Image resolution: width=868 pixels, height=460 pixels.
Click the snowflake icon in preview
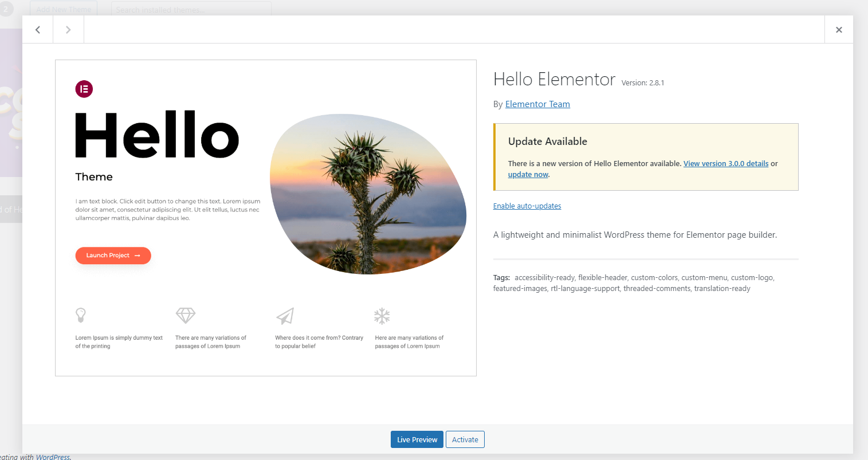tap(382, 316)
